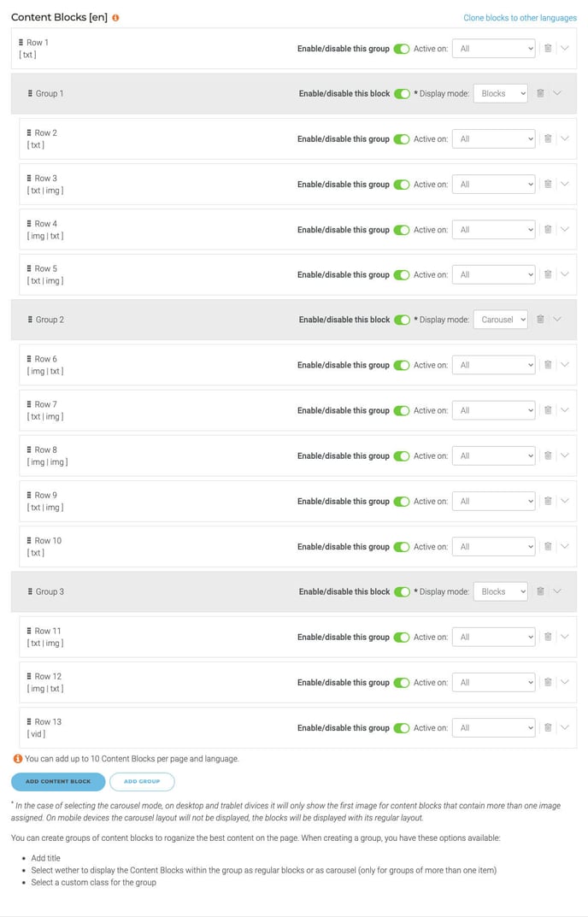Delete Row 1 using its trash icon
Screen dimensions: 588x917
[548, 49]
